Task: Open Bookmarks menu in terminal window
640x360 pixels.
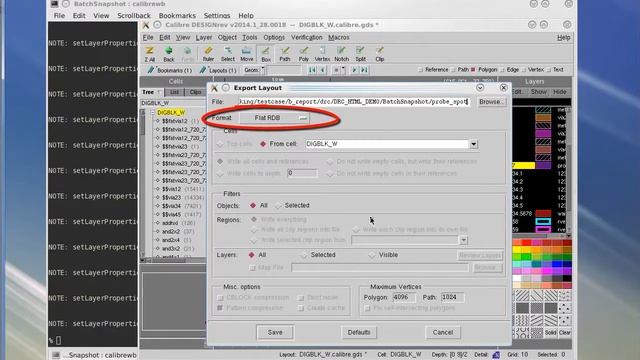Action: pyautogui.click(x=177, y=16)
